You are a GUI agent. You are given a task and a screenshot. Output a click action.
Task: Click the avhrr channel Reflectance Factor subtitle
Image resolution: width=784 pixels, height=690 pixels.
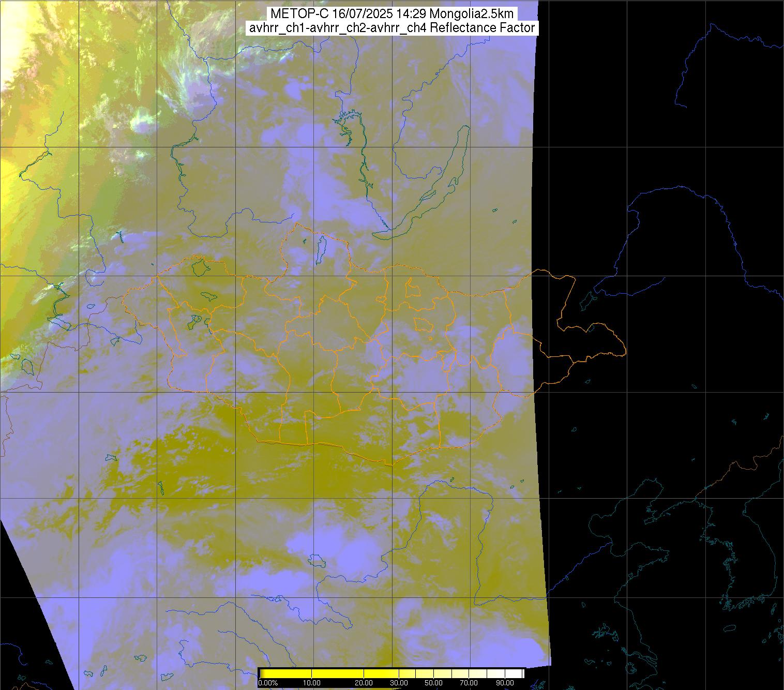point(391,28)
